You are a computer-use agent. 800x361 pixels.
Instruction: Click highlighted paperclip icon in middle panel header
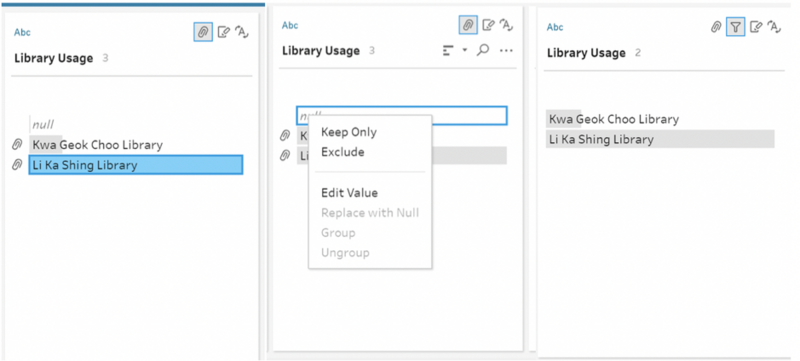(468, 25)
